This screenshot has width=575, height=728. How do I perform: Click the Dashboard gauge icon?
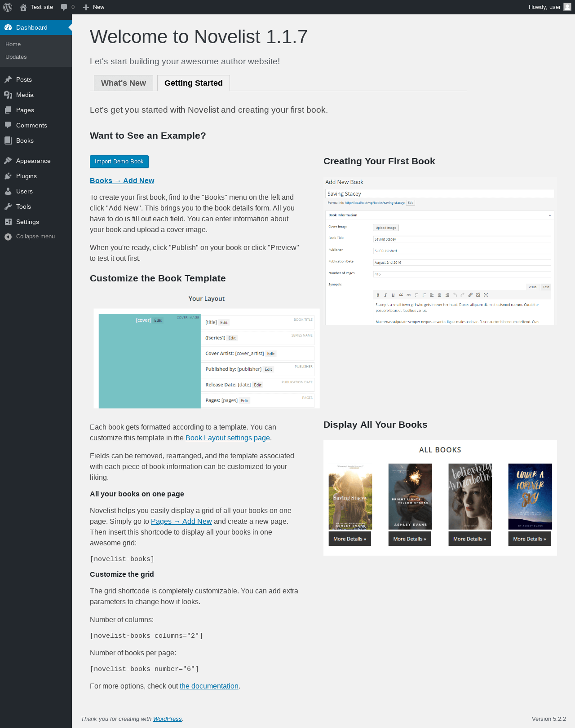coord(8,27)
